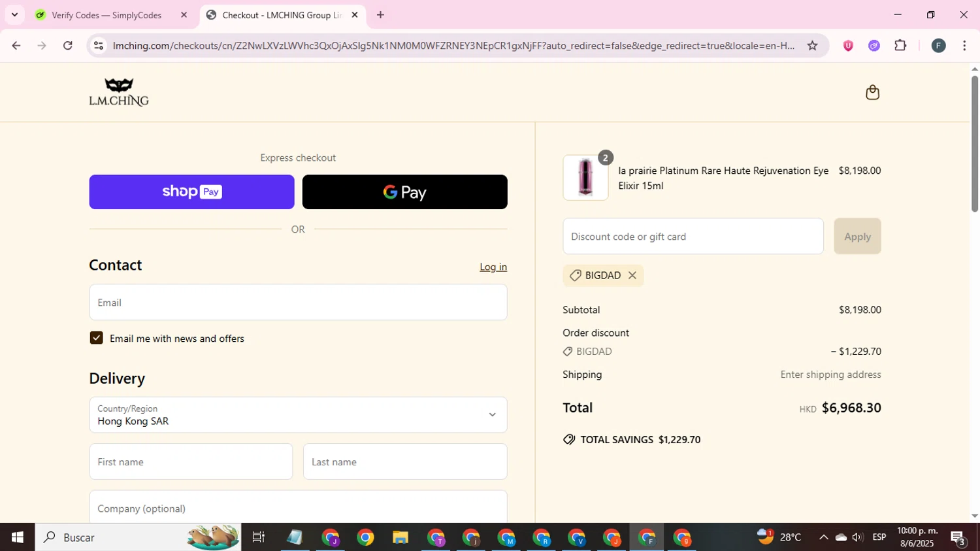Open the tab search dropdown arrow
The image size is (980, 551).
point(14,14)
